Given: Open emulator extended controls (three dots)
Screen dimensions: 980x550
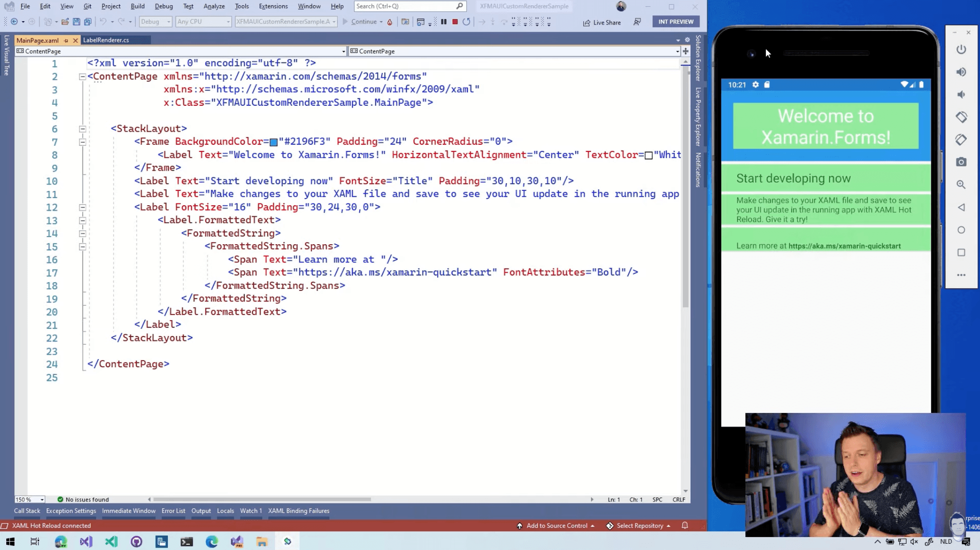Looking at the screenshot, I should (961, 275).
